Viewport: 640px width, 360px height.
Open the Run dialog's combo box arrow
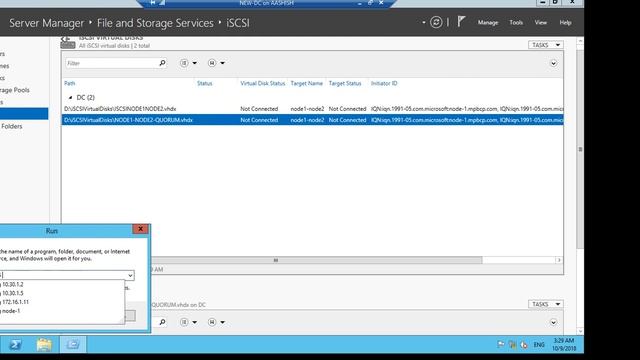click(130, 276)
